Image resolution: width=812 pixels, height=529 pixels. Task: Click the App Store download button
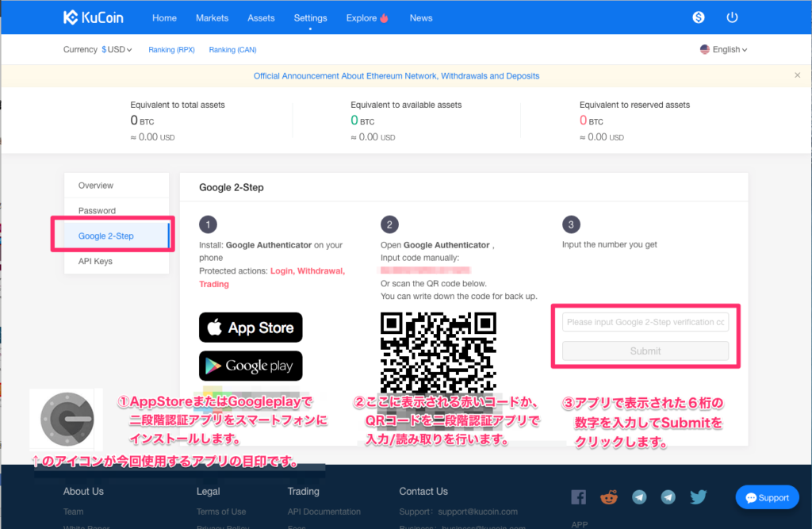tap(251, 328)
